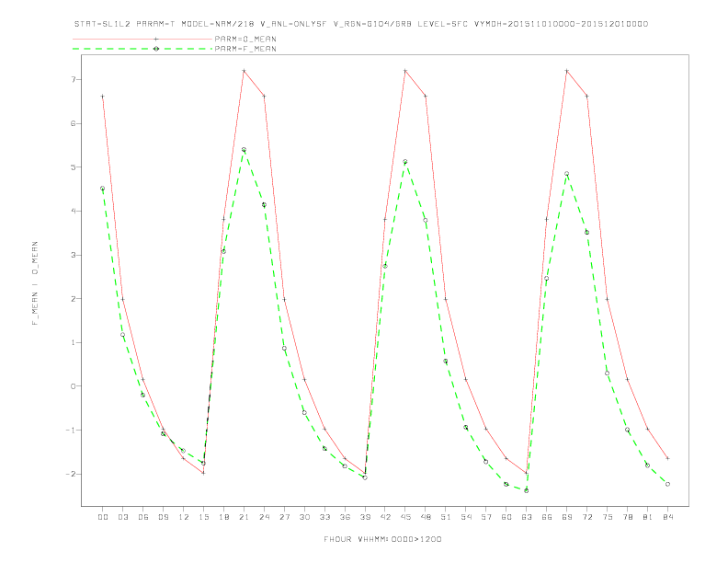Viewport: 728px width, 563px height.
Task: Select the O_MEAN plus marker at hour 84
Action: [667, 458]
